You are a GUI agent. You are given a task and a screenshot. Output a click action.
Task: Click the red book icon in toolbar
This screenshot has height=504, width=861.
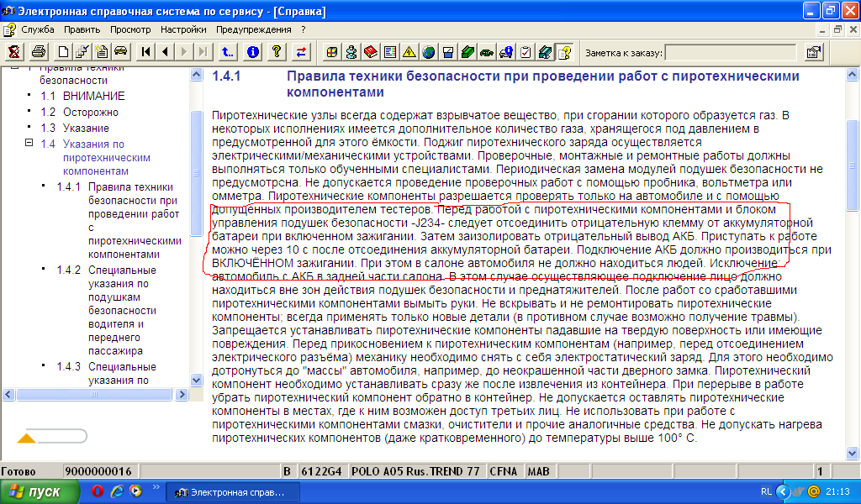coord(371,52)
